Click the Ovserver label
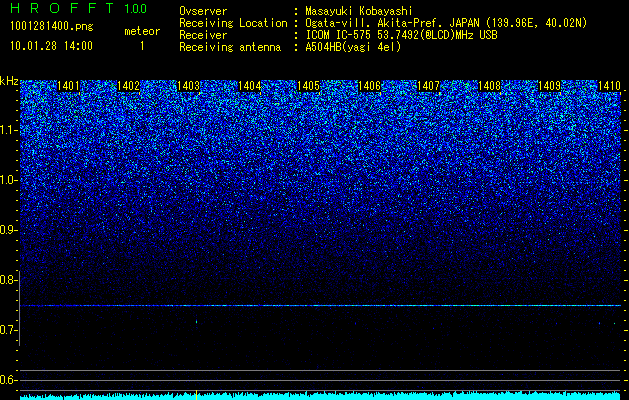 [203, 11]
